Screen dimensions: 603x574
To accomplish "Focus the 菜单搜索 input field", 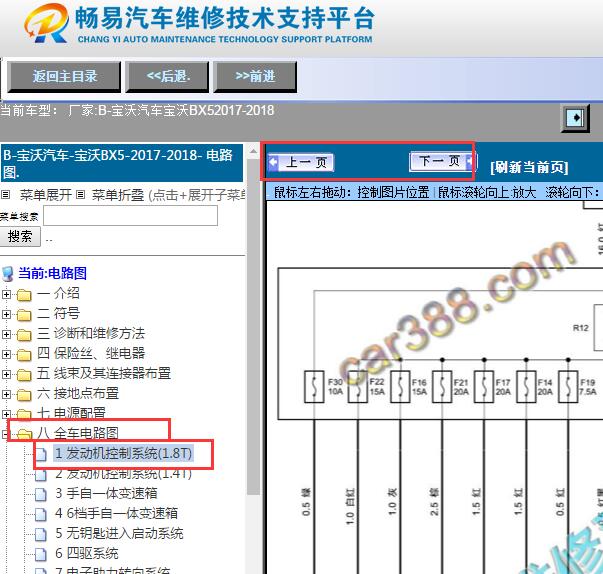I will [130, 216].
